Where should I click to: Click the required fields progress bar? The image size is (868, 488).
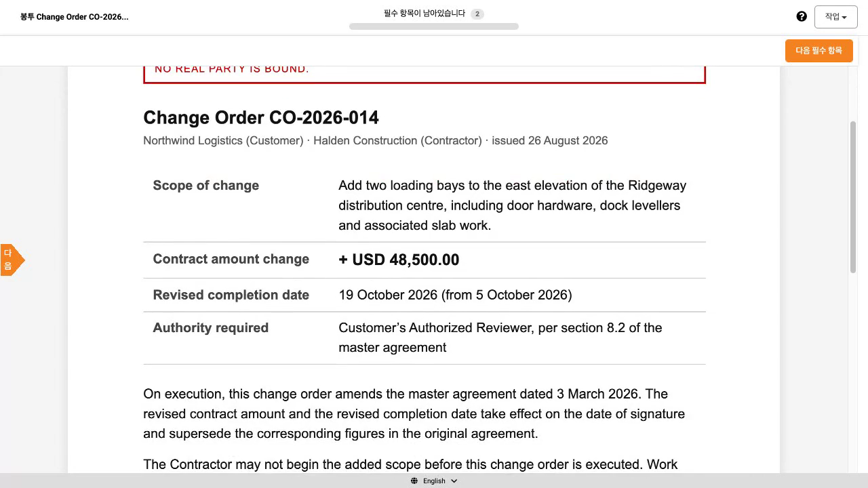coord(434,26)
